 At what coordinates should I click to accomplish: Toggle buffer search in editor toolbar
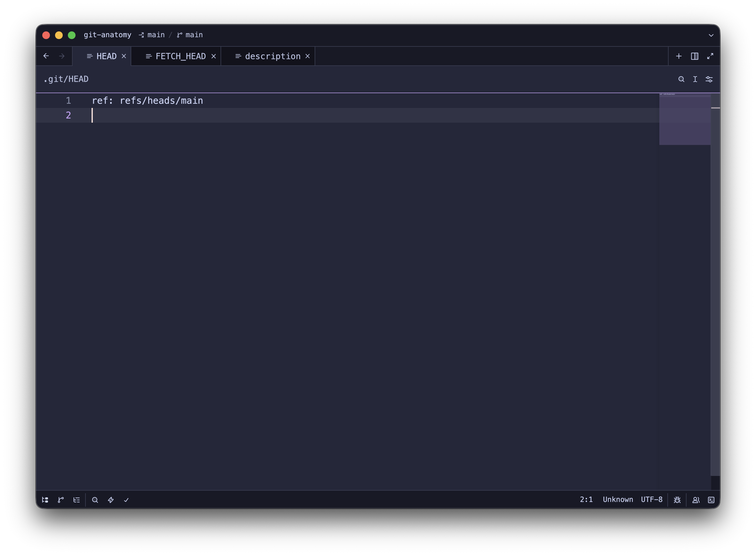[x=681, y=79]
